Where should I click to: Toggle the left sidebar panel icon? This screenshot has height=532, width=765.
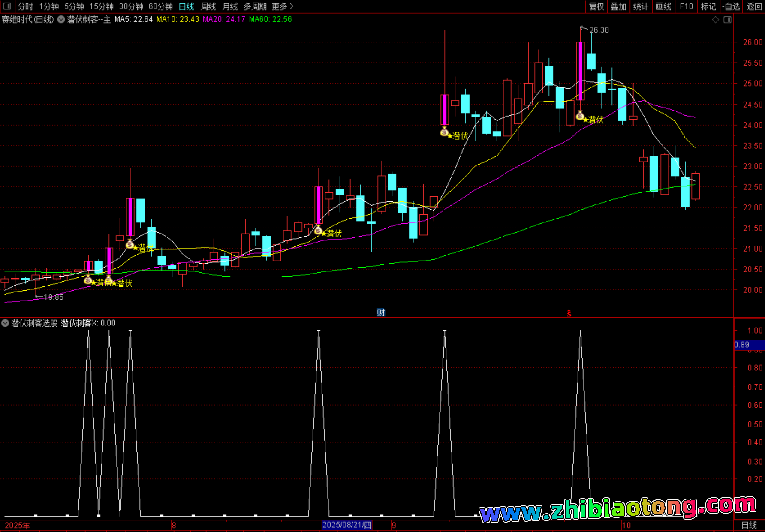point(7,6)
